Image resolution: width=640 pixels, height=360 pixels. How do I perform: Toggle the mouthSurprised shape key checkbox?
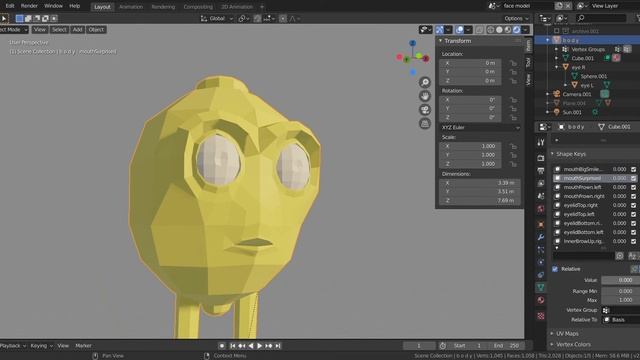tap(633, 178)
